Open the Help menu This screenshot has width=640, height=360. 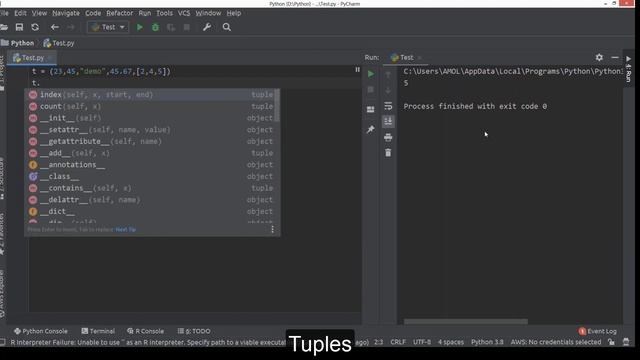tap(233, 13)
